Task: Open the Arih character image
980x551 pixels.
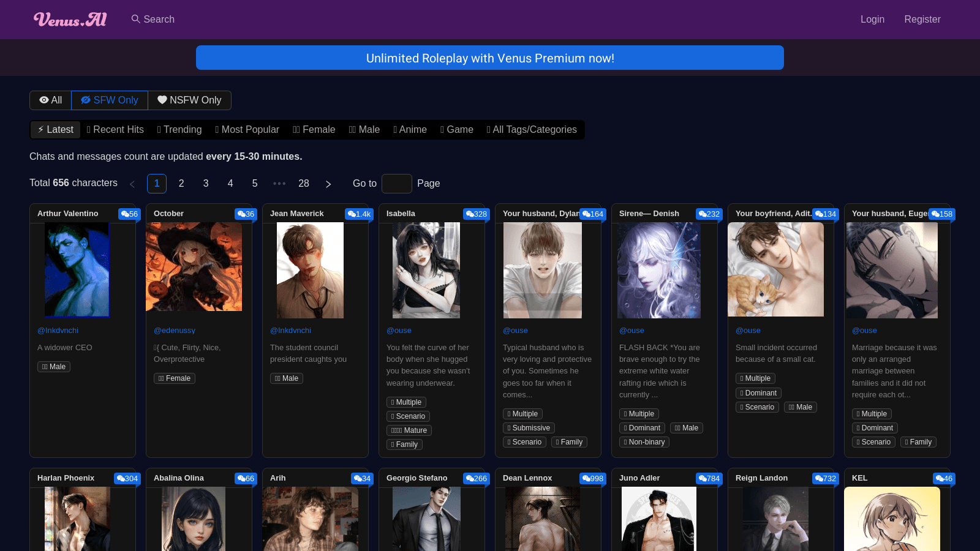Action: click(x=310, y=519)
